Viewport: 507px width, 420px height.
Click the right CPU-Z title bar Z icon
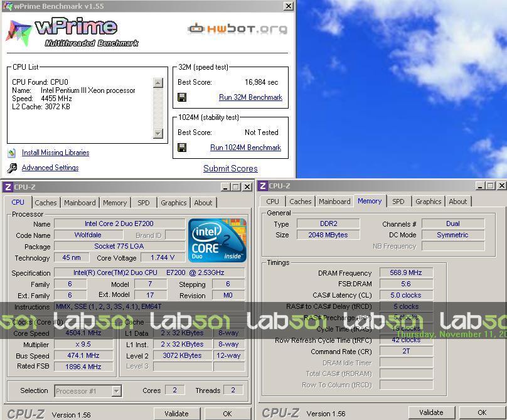pos(263,186)
